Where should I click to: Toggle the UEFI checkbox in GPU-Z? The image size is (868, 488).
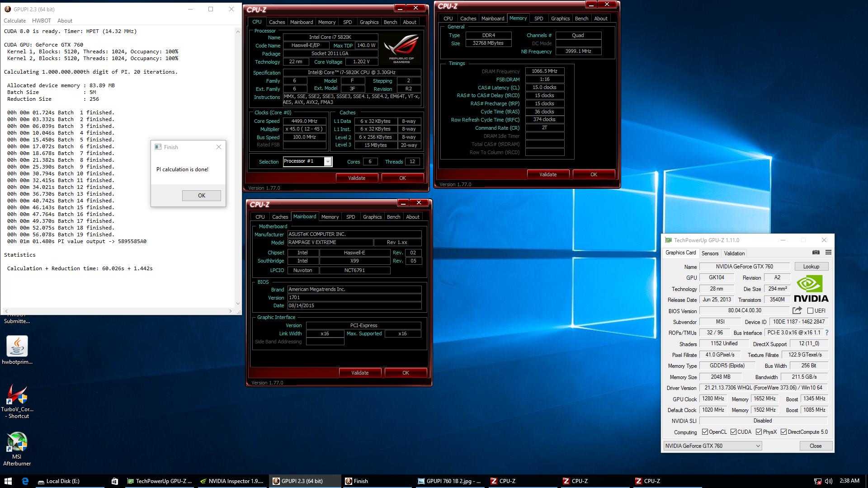[x=810, y=311]
